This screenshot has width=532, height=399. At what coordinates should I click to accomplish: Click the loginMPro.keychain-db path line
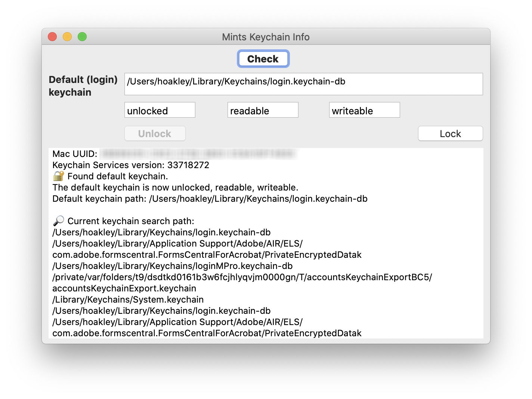coord(173,266)
